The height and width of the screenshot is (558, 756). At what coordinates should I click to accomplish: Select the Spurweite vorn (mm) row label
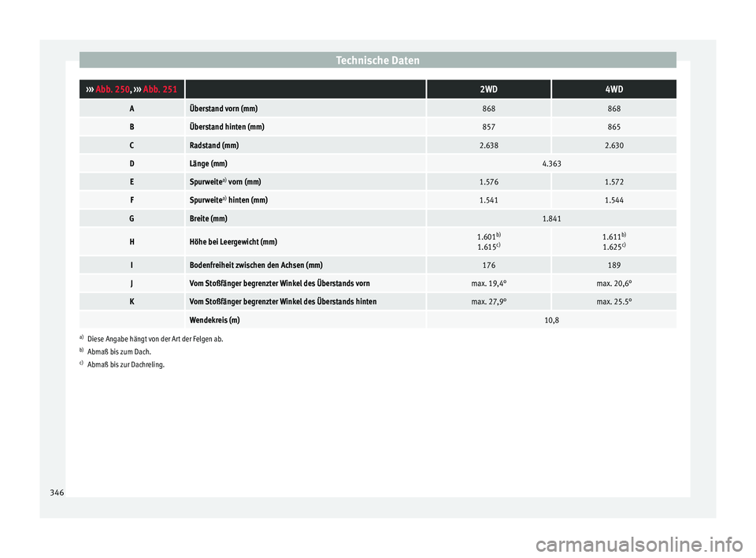click(225, 182)
